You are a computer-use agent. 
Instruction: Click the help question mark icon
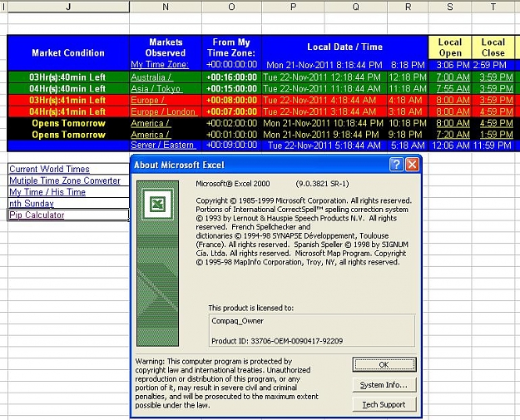point(396,164)
